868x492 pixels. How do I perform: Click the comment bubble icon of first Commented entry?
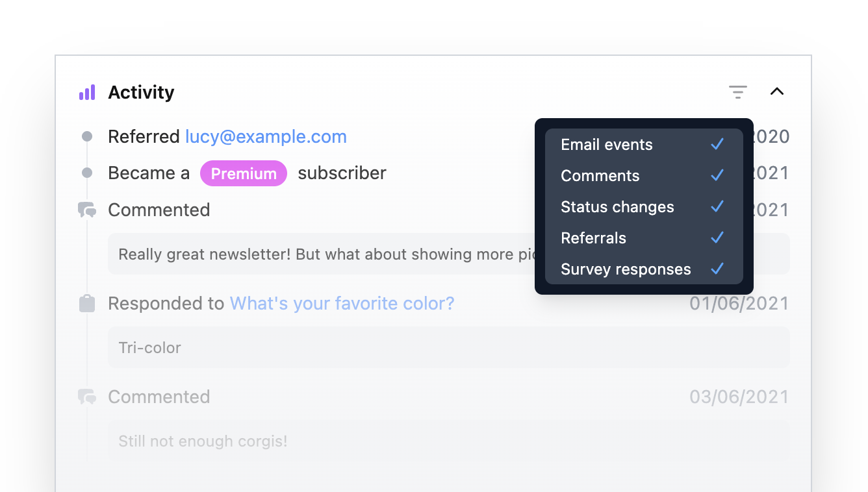click(x=87, y=210)
